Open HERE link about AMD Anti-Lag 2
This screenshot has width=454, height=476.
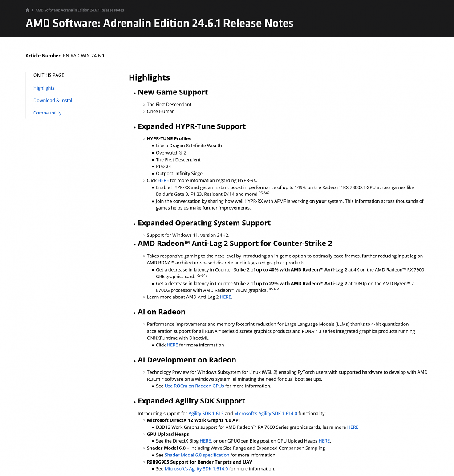pyautogui.click(x=226, y=297)
